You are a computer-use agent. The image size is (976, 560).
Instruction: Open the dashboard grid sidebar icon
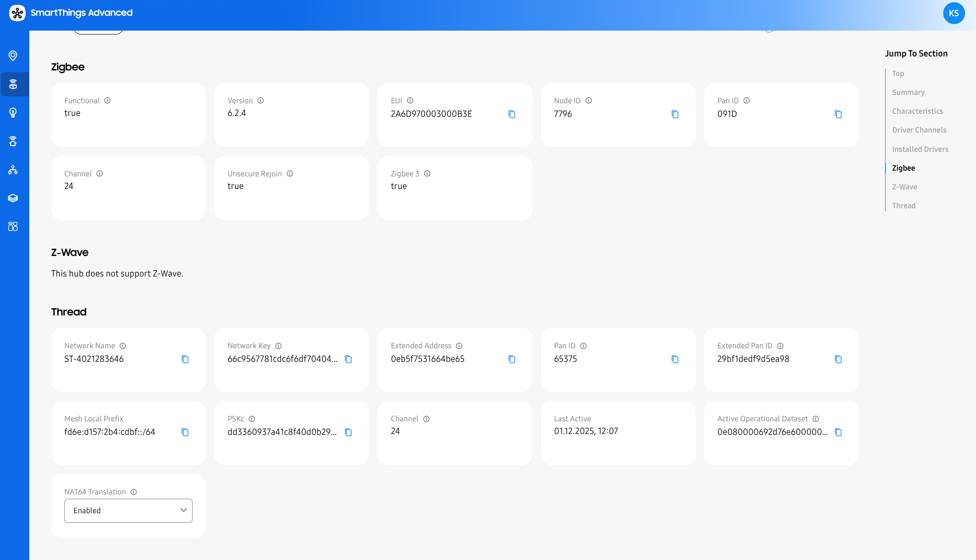coord(13,226)
